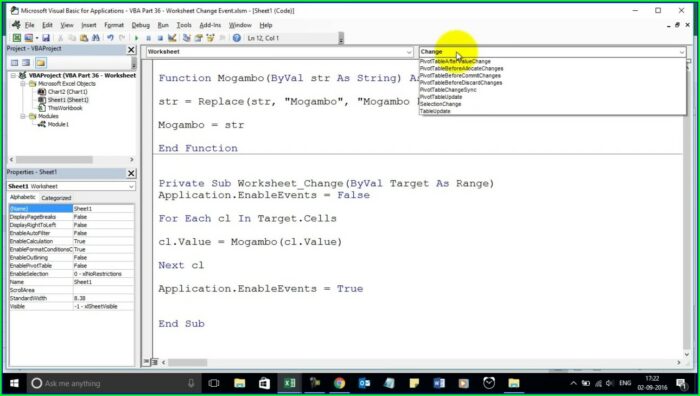
Task: Choose TableUpdate from the procedure list
Action: [435, 111]
